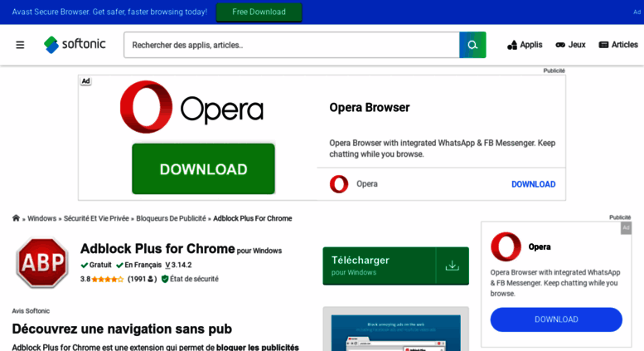
Task: Click the version V 3.14.2 label
Action: [x=178, y=265]
